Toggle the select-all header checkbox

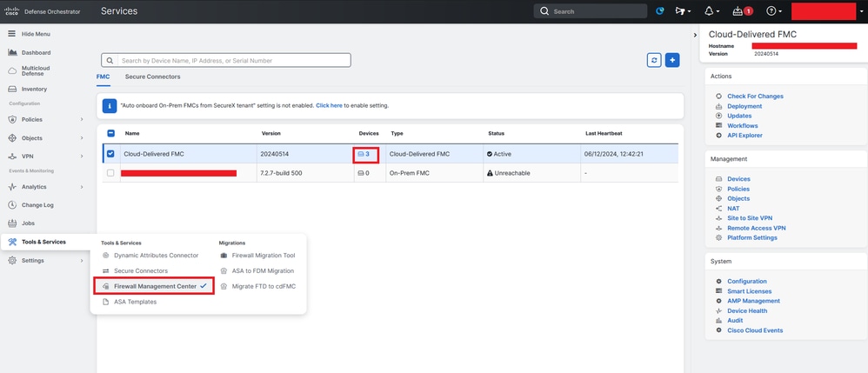(110, 133)
